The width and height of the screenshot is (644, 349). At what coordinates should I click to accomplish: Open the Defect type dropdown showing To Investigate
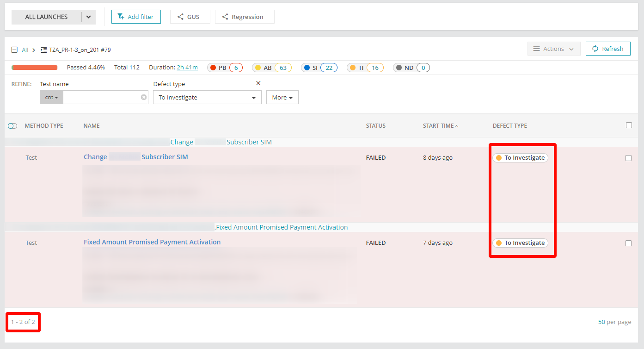click(x=207, y=97)
